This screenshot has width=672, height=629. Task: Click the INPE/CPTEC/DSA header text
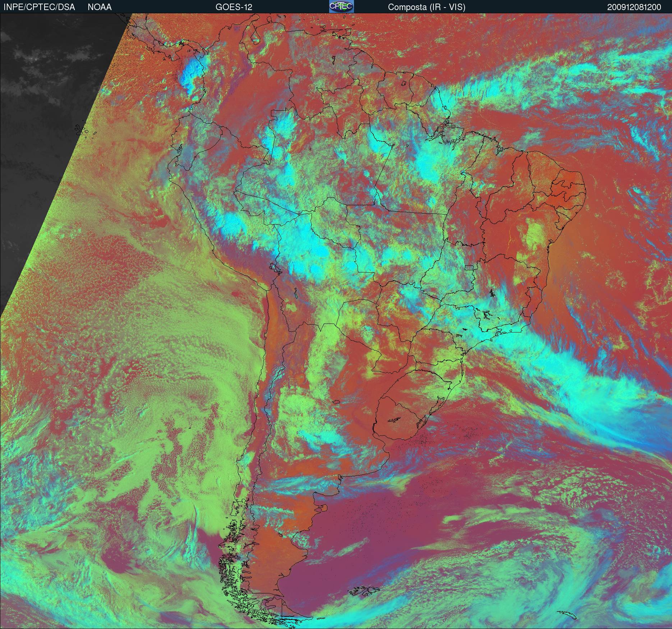(x=39, y=7)
